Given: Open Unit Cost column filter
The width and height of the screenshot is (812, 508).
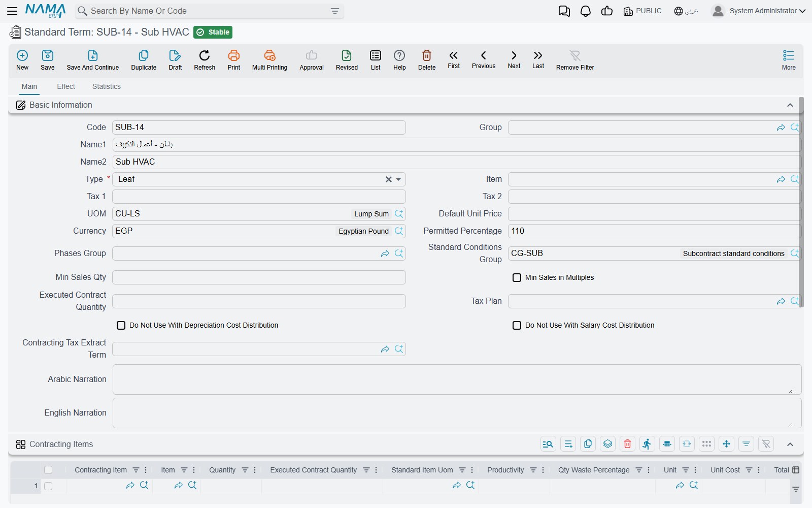Looking at the screenshot, I should 749,470.
